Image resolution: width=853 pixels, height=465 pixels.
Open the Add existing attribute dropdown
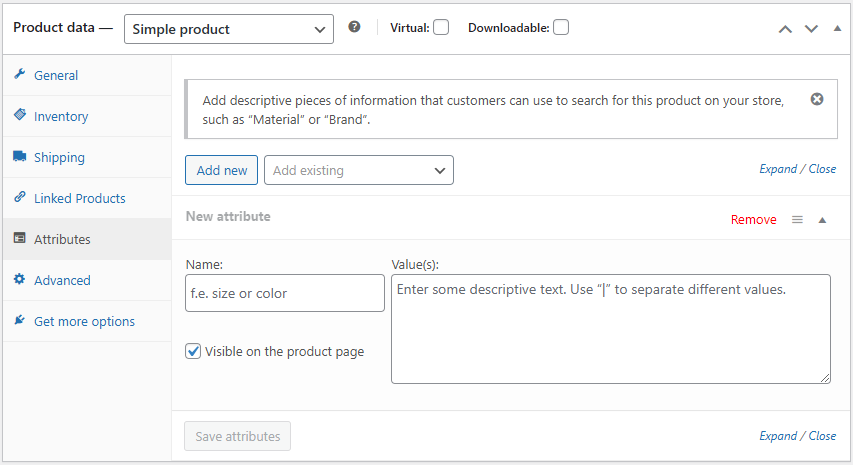359,170
